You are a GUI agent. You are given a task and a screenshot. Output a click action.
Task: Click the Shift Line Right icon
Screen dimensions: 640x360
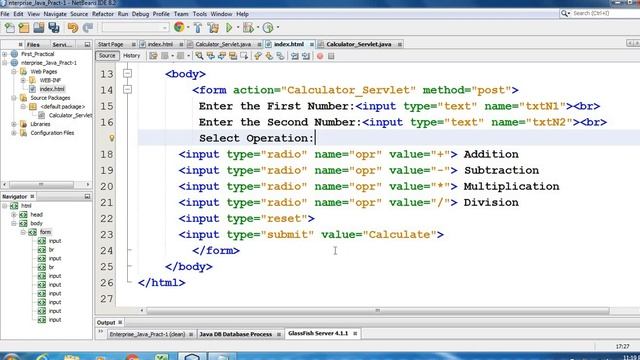[x=306, y=56]
